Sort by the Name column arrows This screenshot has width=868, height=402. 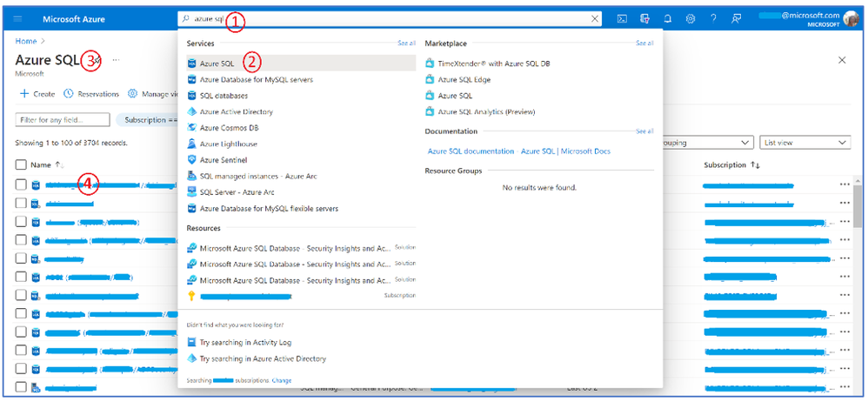(x=60, y=165)
